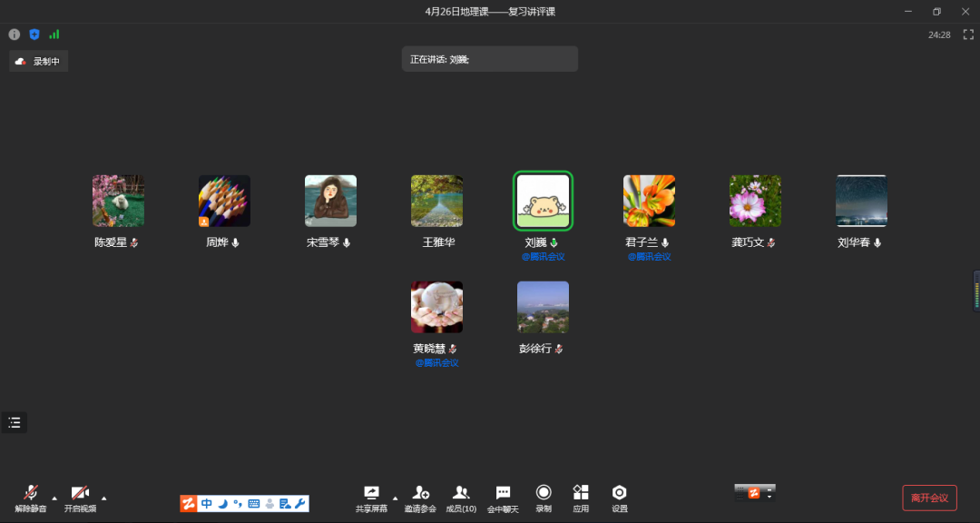Expand the video options arrow beside 开启视频
The image size is (980, 523).
103,498
